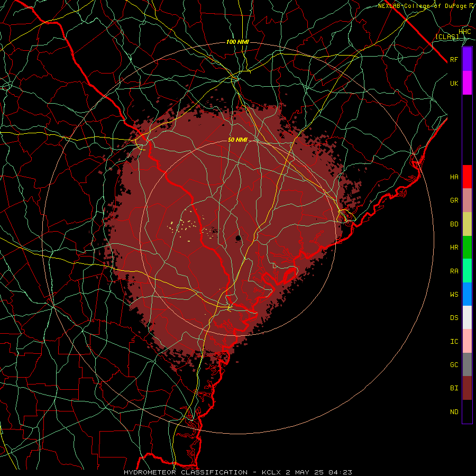The height and width of the screenshot is (476, 476).
Task: Select the pink GR color swatch
Action: pos(467,200)
